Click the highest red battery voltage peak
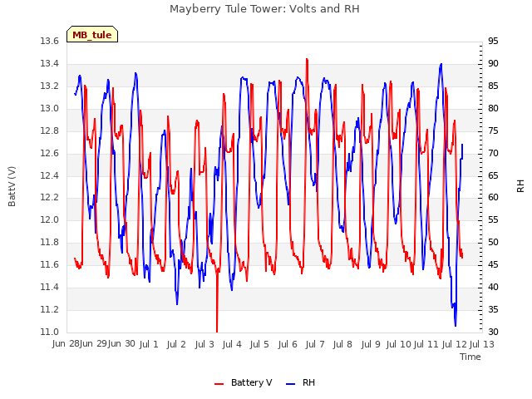The width and height of the screenshot is (532, 399). [307, 60]
